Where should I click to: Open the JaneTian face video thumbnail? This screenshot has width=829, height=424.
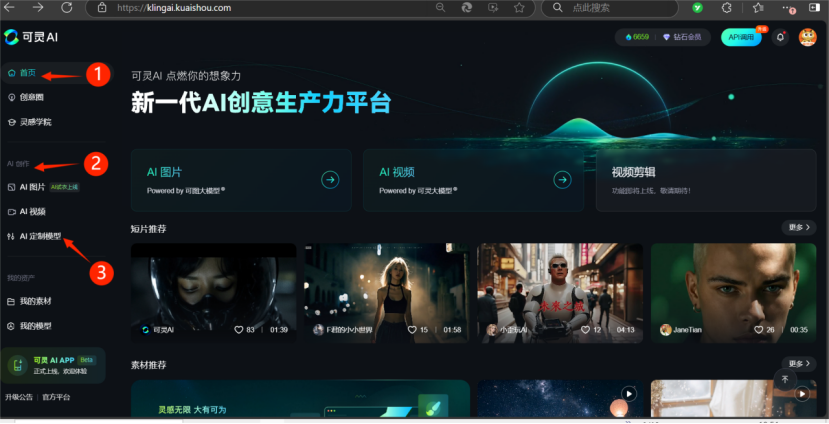[x=733, y=293]
